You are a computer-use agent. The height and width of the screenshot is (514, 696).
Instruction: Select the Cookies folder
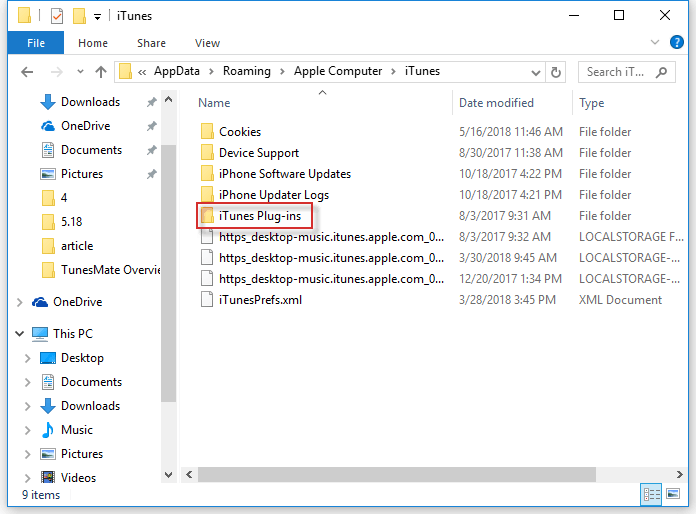[x=240, y=132]
